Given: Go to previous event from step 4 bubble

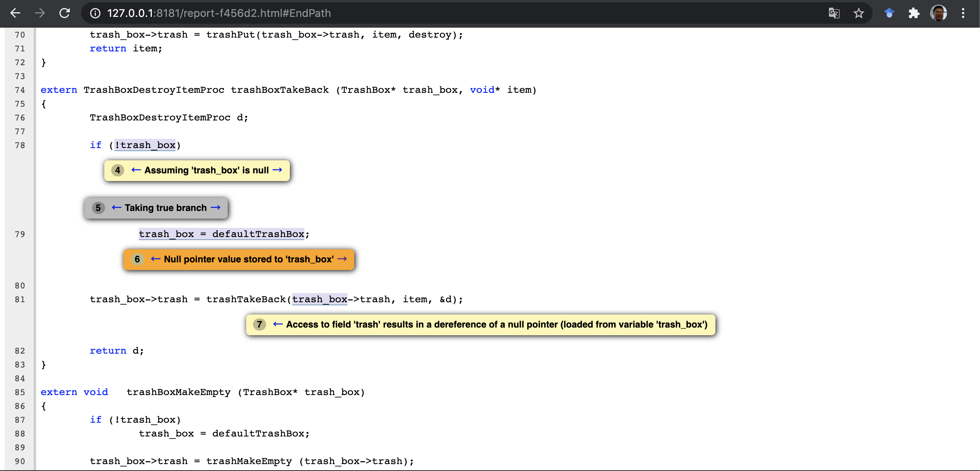Looking at the screenshot, I should tap(136, 170).
